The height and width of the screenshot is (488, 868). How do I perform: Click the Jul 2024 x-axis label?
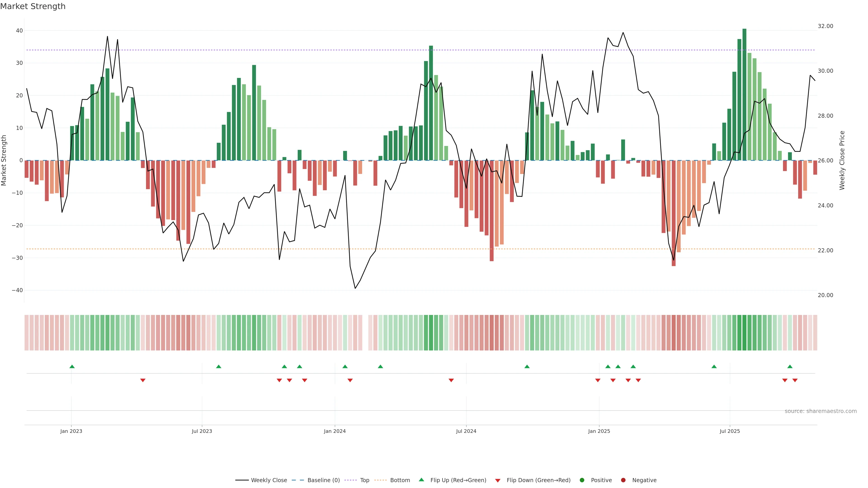tap(466, 431)
